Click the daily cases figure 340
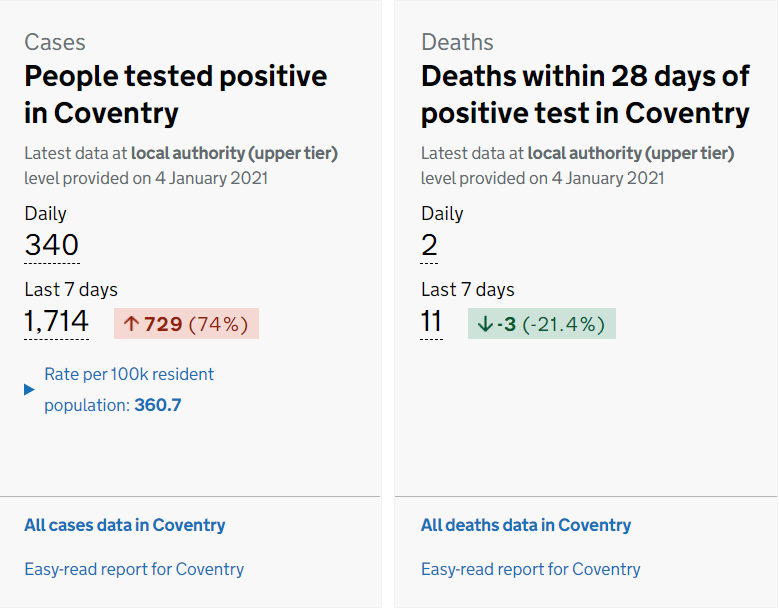This screenshot has width=779, height=608. click(x=52, y=245)
